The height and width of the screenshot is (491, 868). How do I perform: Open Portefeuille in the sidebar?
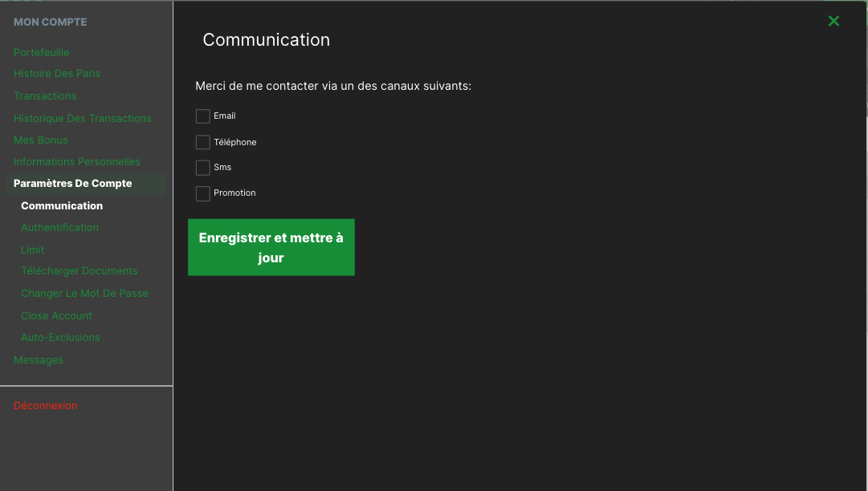point(42,53)
